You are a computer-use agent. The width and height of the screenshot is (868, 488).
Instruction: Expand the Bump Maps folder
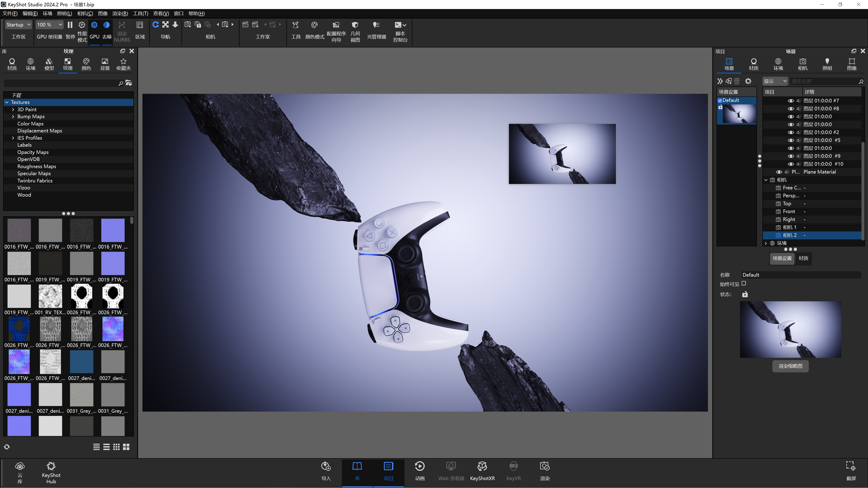(x=13, y=117)
